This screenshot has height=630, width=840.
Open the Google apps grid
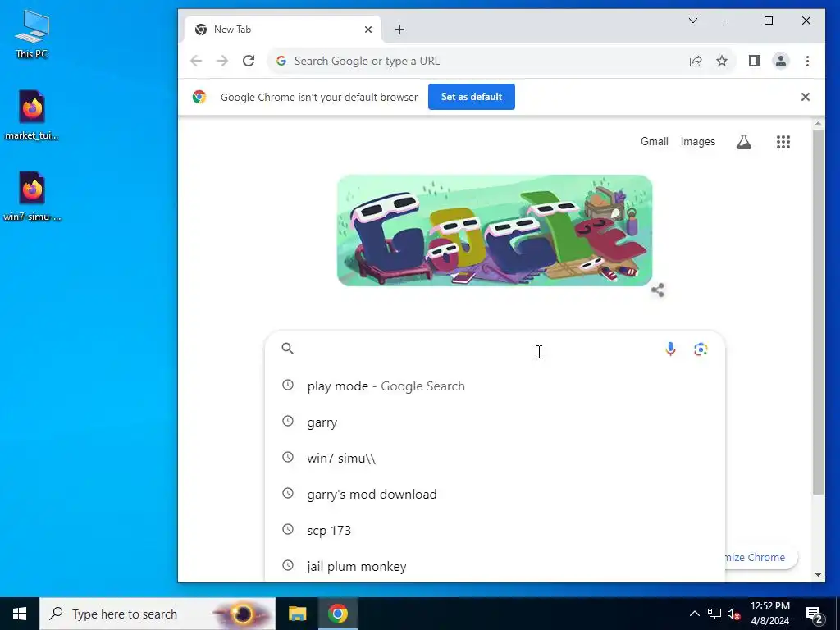(x=783, y=142)
